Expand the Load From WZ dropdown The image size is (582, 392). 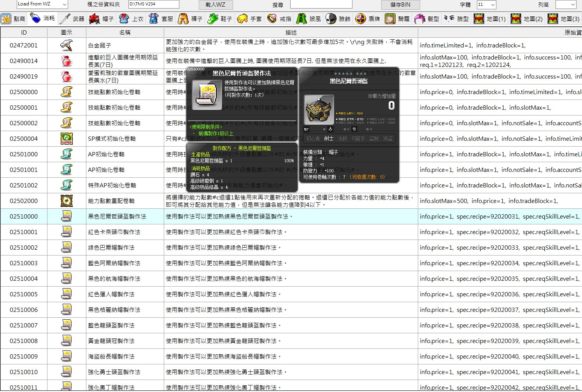42,4
